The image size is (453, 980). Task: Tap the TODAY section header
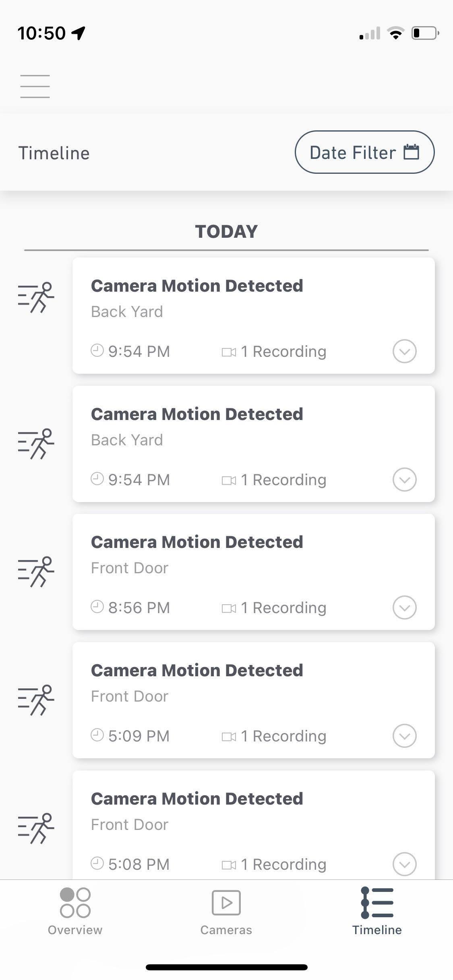click(x=226, y=232)
